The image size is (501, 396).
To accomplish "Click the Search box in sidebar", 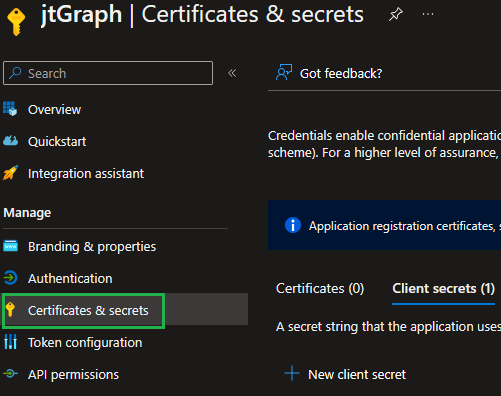I will (108, 73).
